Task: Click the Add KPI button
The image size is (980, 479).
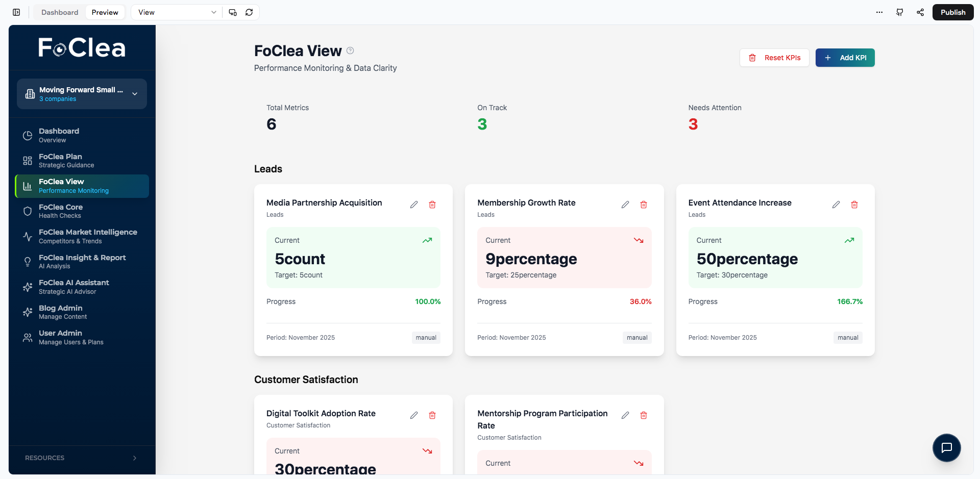Action: 845,58
